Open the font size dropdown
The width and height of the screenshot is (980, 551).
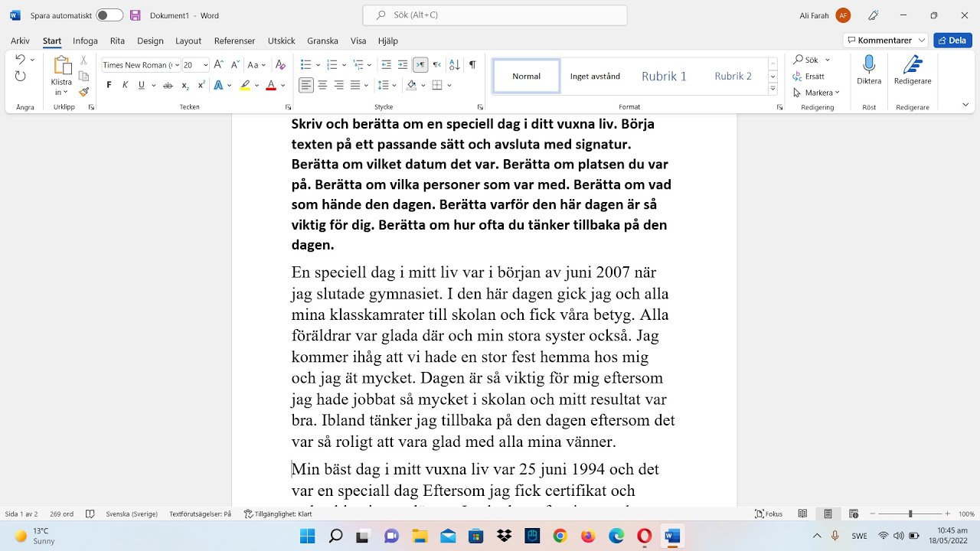(206, 65)
